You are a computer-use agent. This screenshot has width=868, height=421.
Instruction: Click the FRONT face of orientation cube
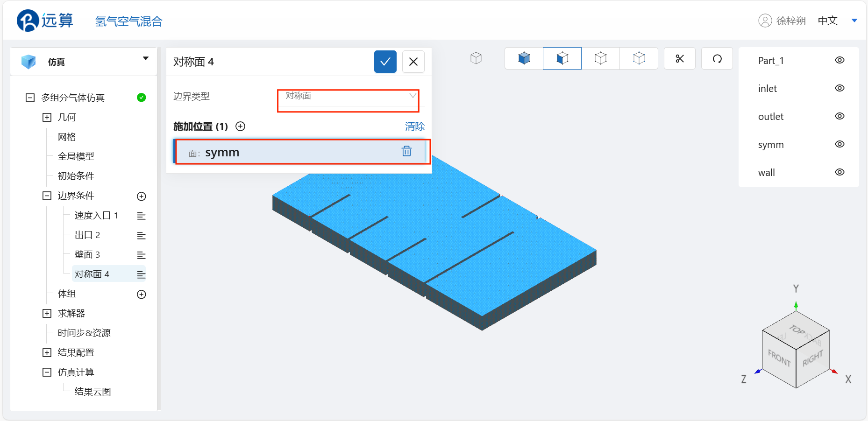point(779,358)
